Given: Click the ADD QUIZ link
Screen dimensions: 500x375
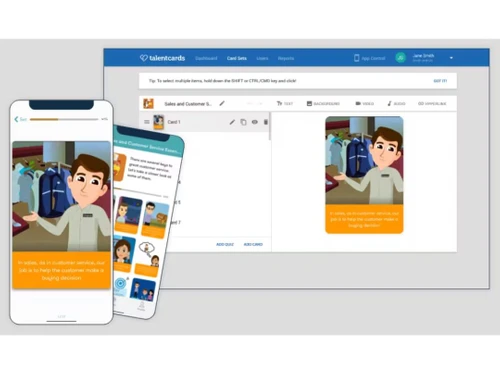Looking at the screenshot, I should [225, 244].
